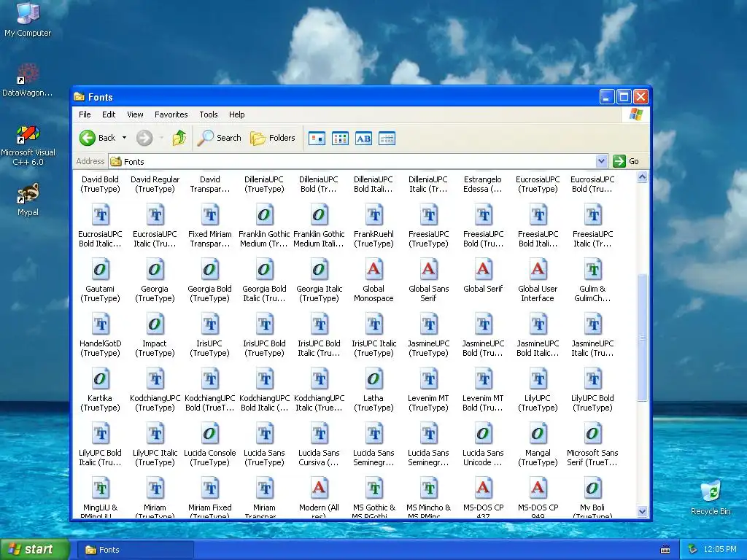The image size is (747, 560).
Task: Select IrisUPC (TrueType) font icon
Action: 209,324
